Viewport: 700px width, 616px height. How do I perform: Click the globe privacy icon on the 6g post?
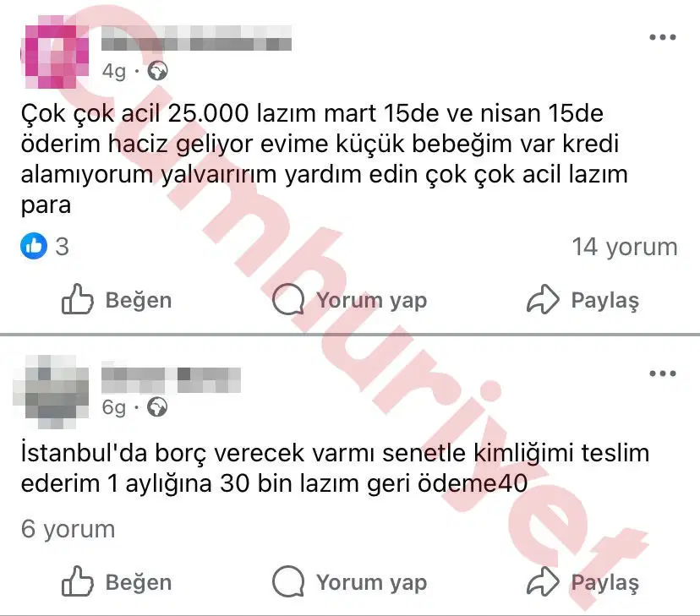(157, 406)
